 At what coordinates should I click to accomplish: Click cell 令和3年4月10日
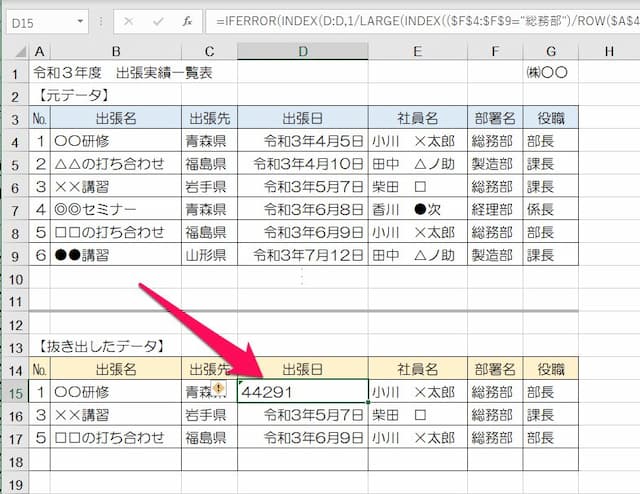[303, 164]
